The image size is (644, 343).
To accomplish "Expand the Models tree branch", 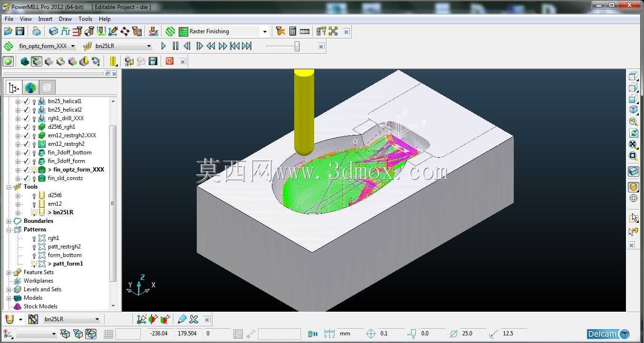I will [9, 298].
